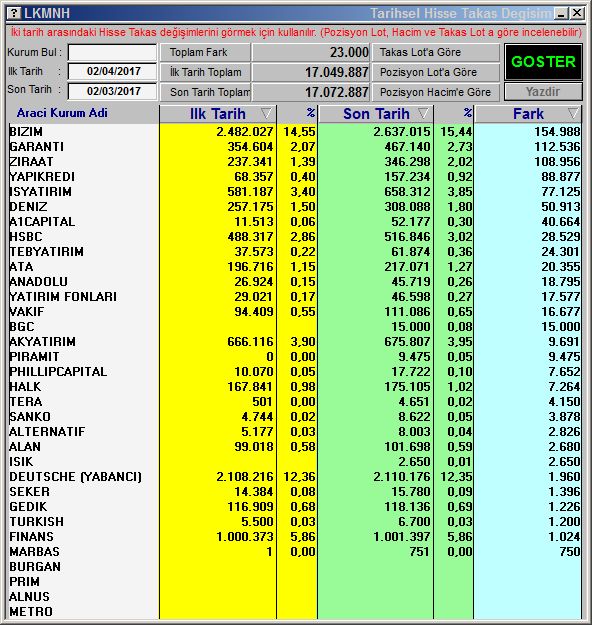Click Ilk Tarih value 2.482.027
The height and width of the screenshot is (625, 592).
tap(245, 132)
